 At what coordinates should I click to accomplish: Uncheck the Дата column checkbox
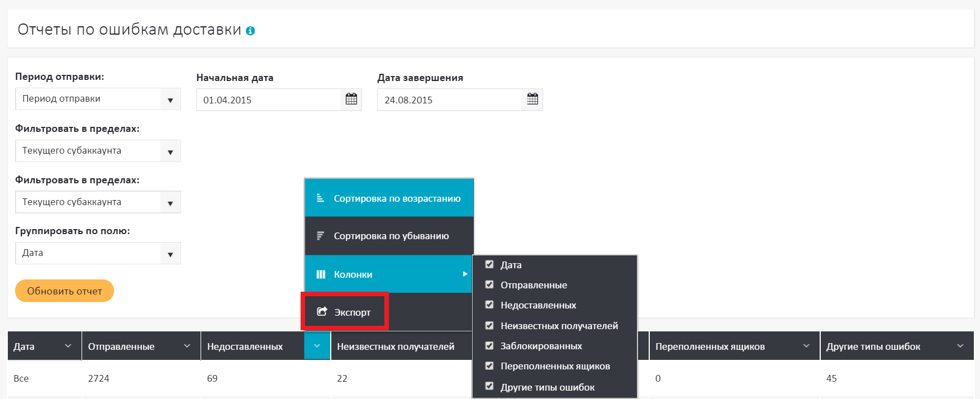(489, 264)
